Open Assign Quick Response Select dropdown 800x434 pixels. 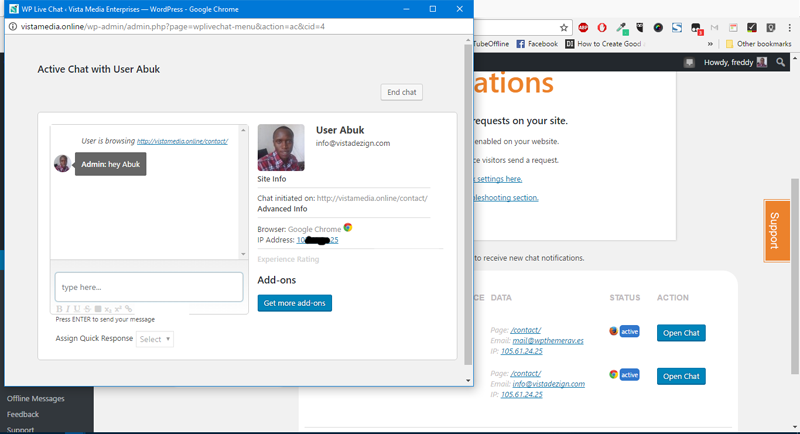tap(155, 339)
